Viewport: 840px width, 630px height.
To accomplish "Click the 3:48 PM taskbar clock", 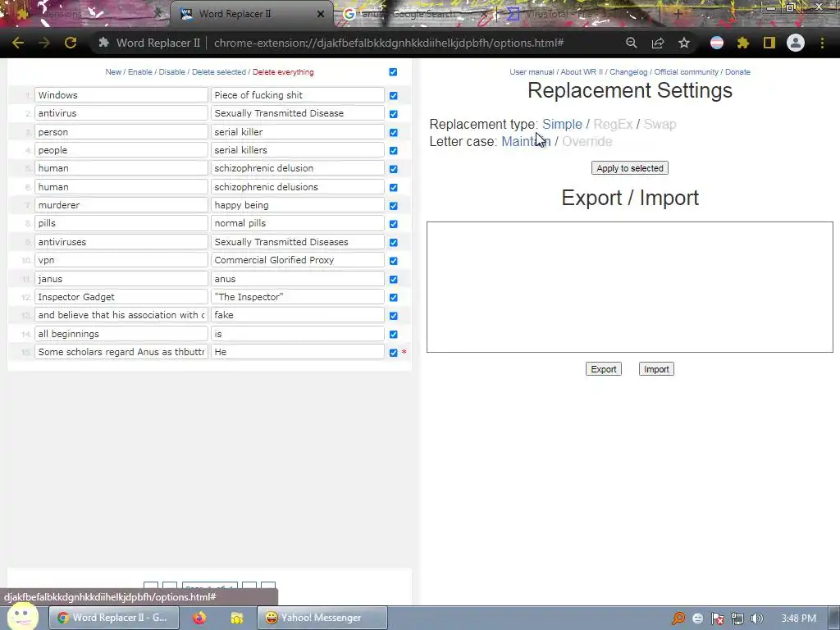I will (x=798, y=619).
